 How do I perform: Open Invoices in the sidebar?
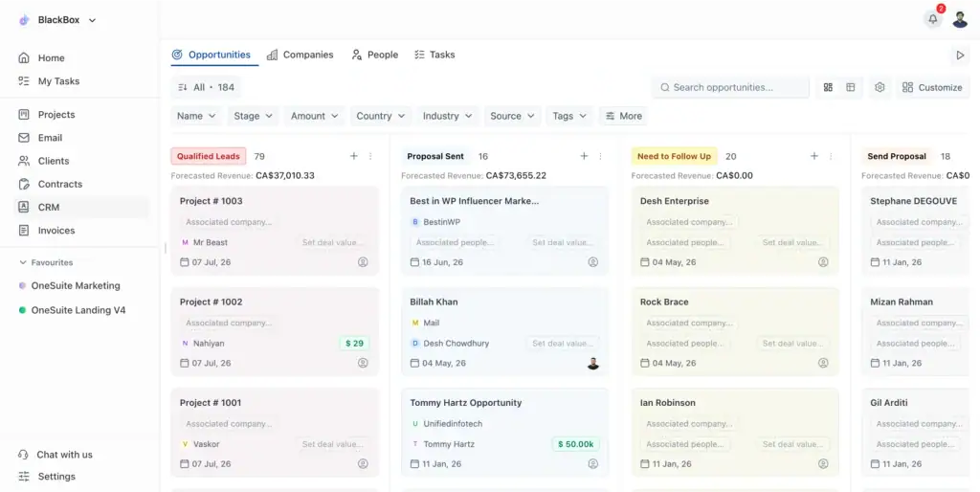coord(80,231)
